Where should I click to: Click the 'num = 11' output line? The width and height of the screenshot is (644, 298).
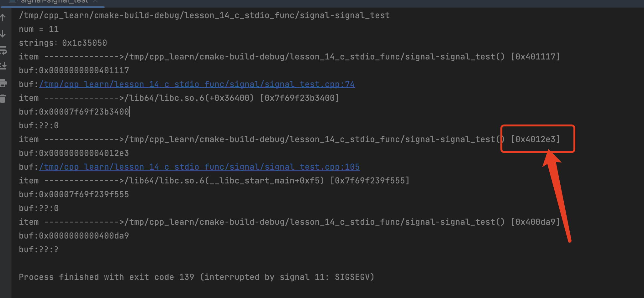click(x=39, y=29)
